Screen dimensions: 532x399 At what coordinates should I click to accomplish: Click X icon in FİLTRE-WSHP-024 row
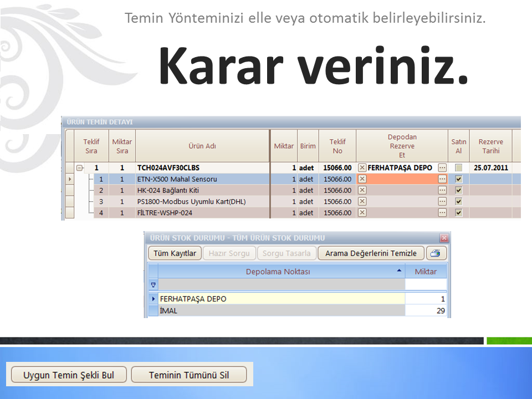click(362, 212)
